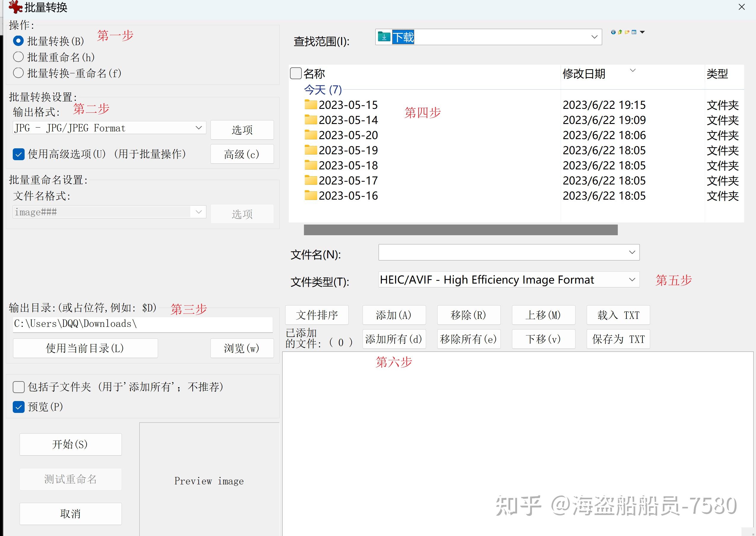Select folder icon of 2023-05-16

pyautogui.click(x=310, y=196)
